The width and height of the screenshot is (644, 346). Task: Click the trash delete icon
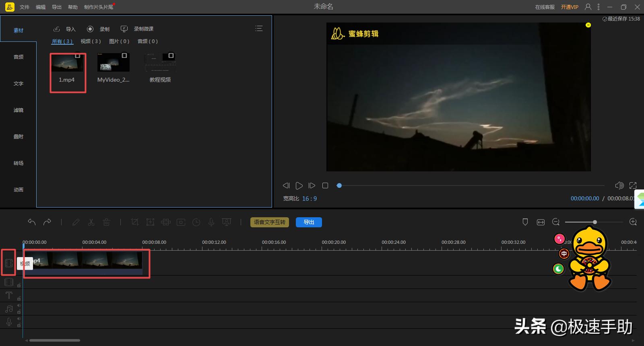pos(106,222)
